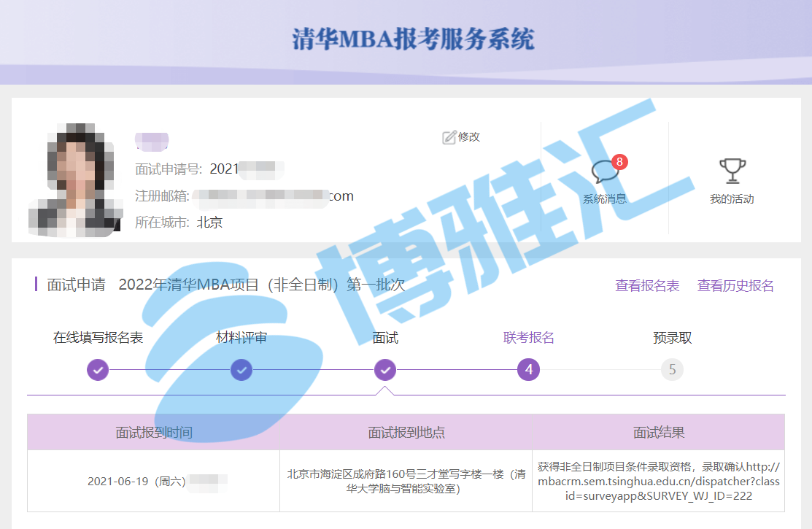
Task: Click the 修改 text link
Action: (469, 137)
